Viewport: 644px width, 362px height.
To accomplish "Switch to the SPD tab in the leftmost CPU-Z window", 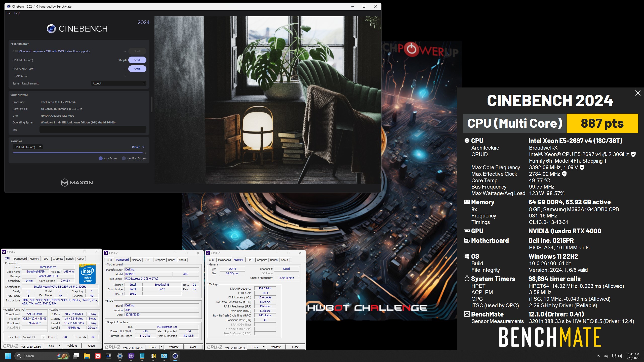I will pyautogui.click(x=46, y=259).
